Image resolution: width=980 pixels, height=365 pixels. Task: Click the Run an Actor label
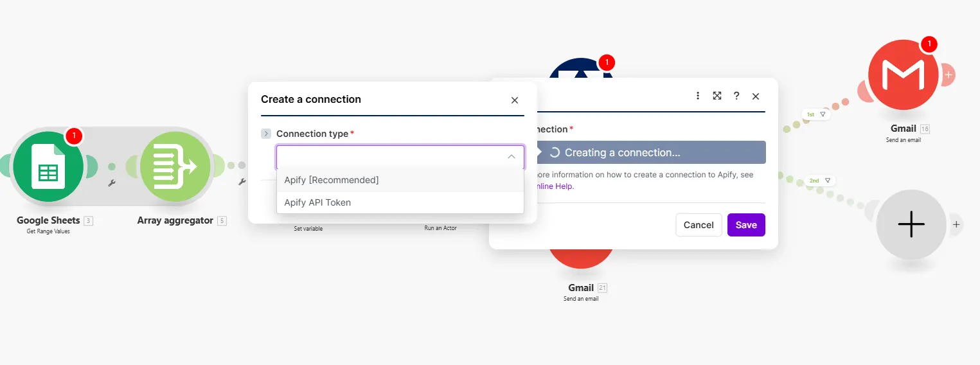[x=440, y=228]
